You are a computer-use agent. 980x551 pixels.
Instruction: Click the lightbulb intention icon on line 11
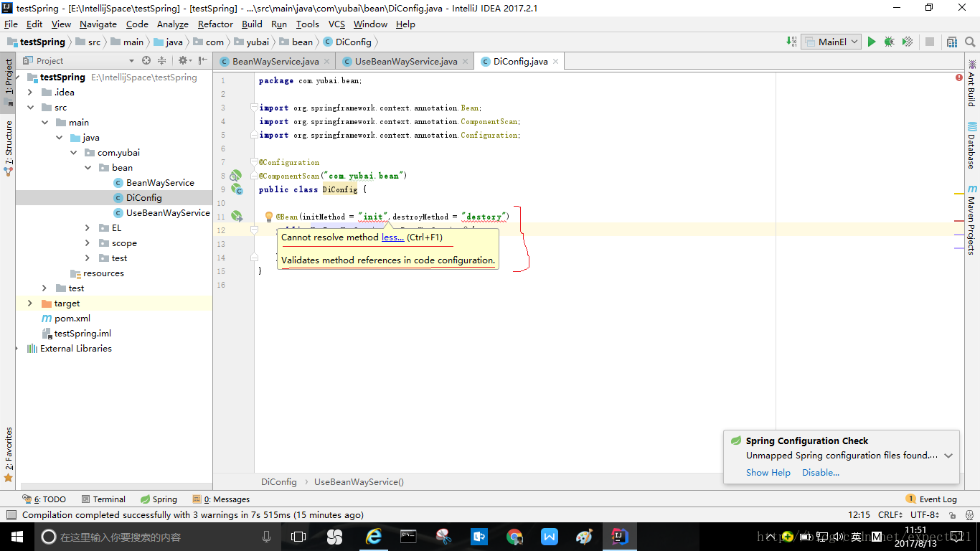[x=269, y=217]
